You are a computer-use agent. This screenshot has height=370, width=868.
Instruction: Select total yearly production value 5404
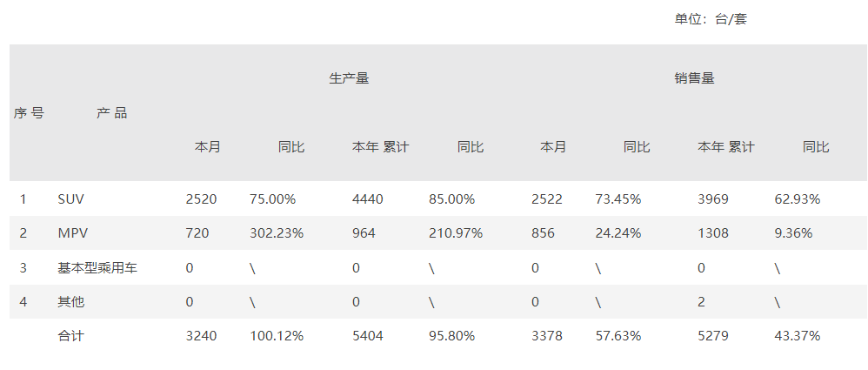click(367, 335)
